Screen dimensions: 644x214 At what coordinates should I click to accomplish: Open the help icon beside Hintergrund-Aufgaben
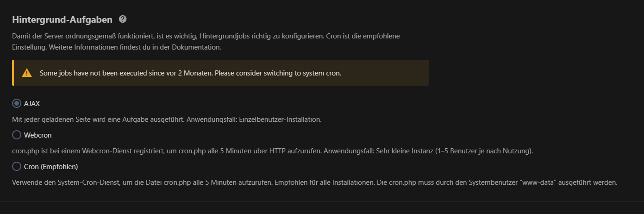tap(123, 19)
